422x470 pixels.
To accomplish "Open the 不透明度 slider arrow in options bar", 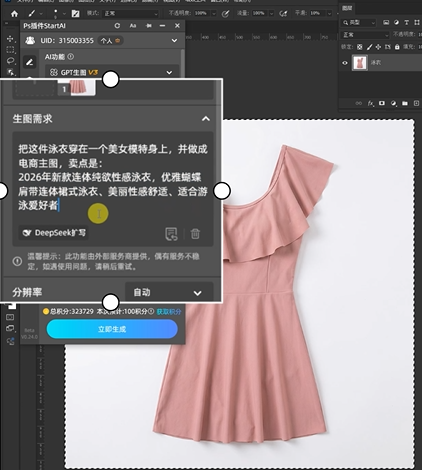I will point(214,14).
